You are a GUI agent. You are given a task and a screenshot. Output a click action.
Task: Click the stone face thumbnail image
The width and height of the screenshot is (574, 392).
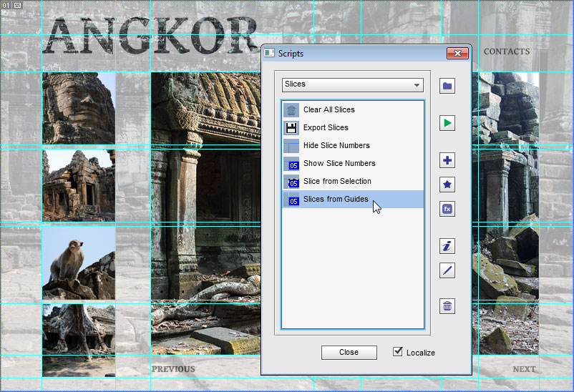click(79, 108)
